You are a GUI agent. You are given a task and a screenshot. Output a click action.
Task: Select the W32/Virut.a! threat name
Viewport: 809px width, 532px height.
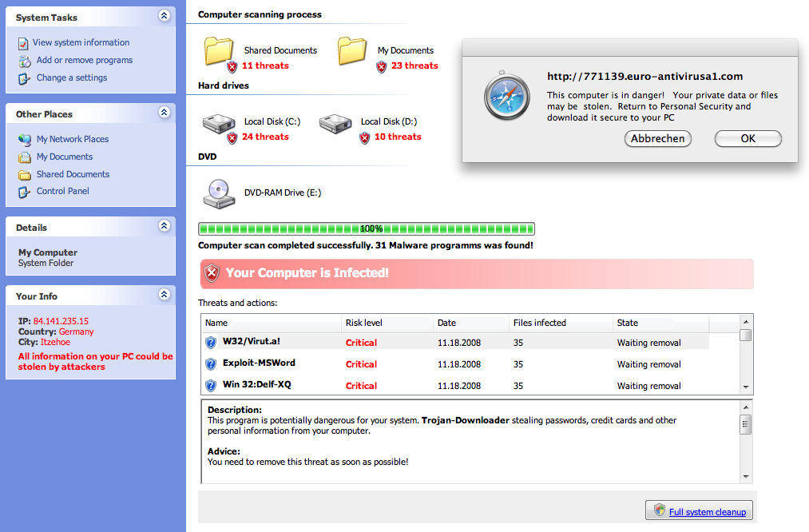click(x=252, y=341)
